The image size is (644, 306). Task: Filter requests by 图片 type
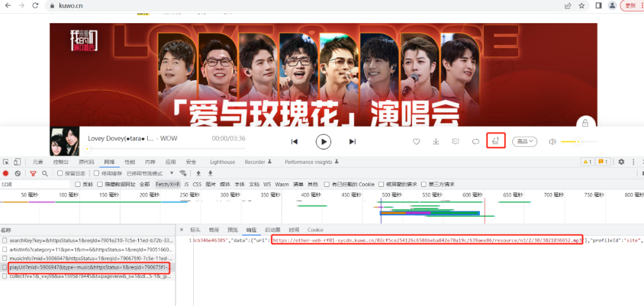click(x=210, y=184)
